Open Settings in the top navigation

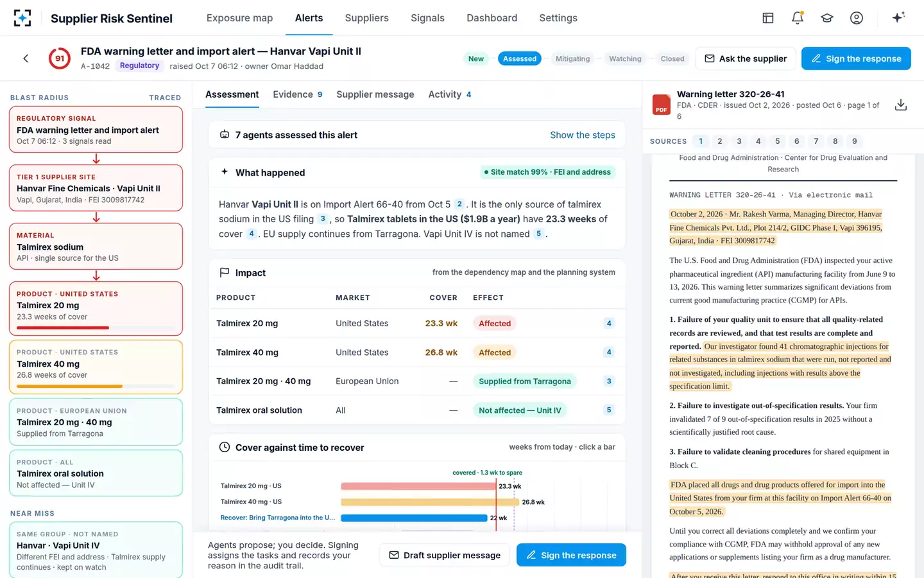[x=558, y=18]
